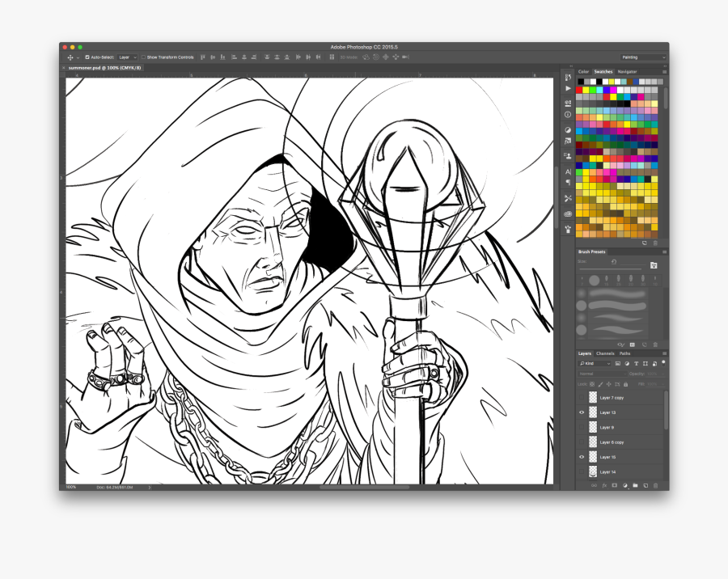Open the workspace Painting dropdown

643,57
